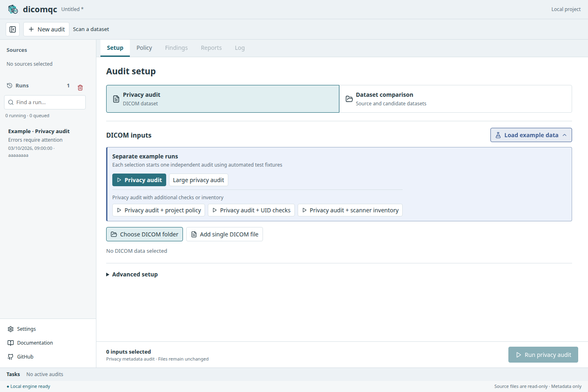Click the Tasks label in bottom bar
Screen dimensions: 588x392
(13, 374)
